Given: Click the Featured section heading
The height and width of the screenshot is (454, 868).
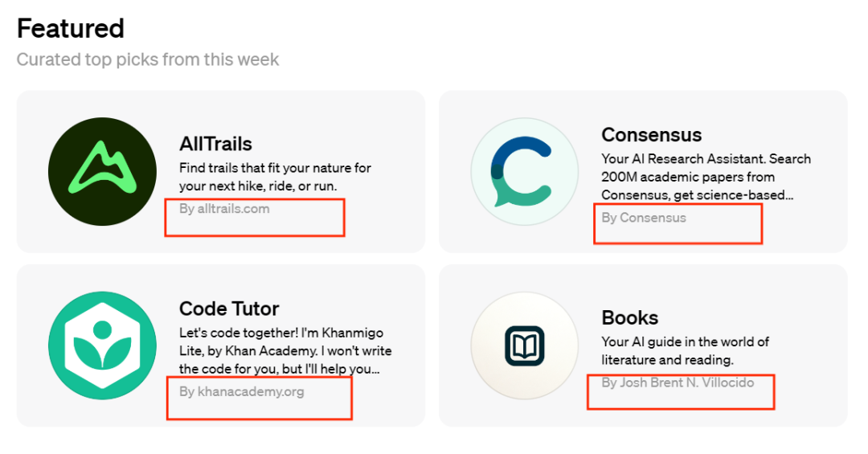Looking at the screenshot, I should tap(71, 29).
